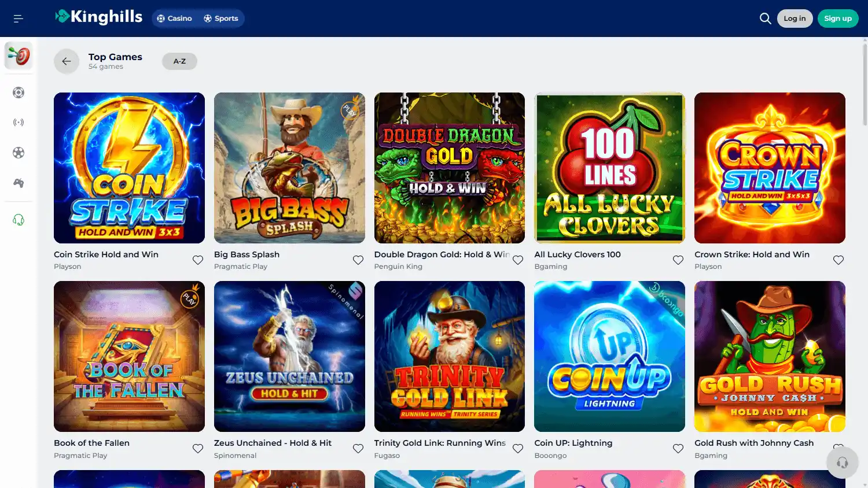Select the dartboard target sidebar icon
868x488 pixels.
click(x=19, y=56)
